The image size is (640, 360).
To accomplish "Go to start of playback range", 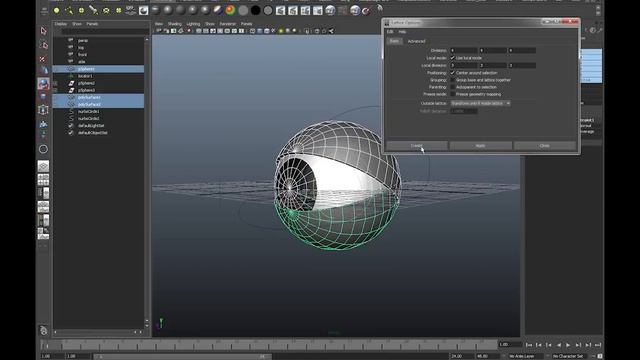I will (x=529, y=345).
